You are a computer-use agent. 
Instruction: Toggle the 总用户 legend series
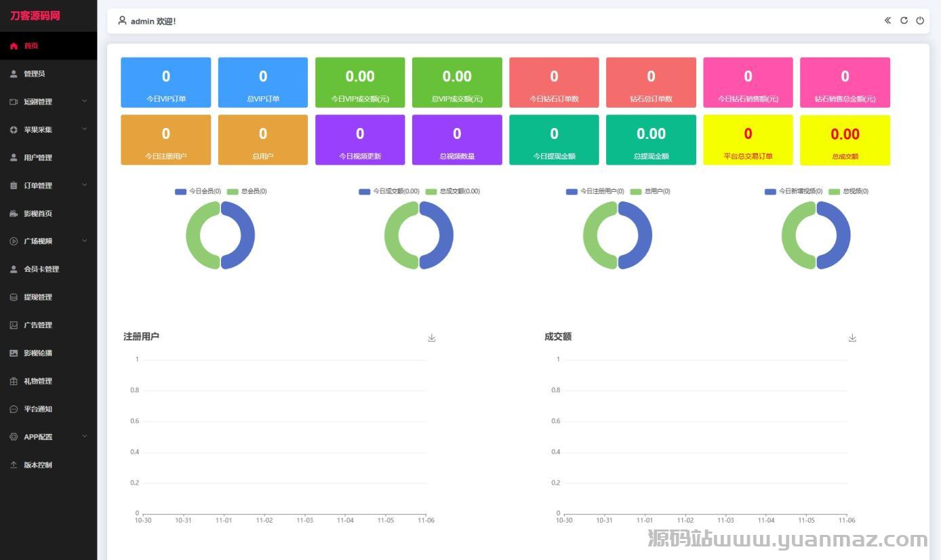(649, 191)
